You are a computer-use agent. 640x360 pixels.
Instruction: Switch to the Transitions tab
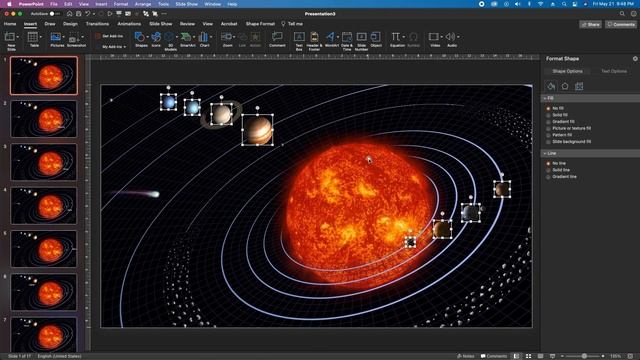[97, 24]
